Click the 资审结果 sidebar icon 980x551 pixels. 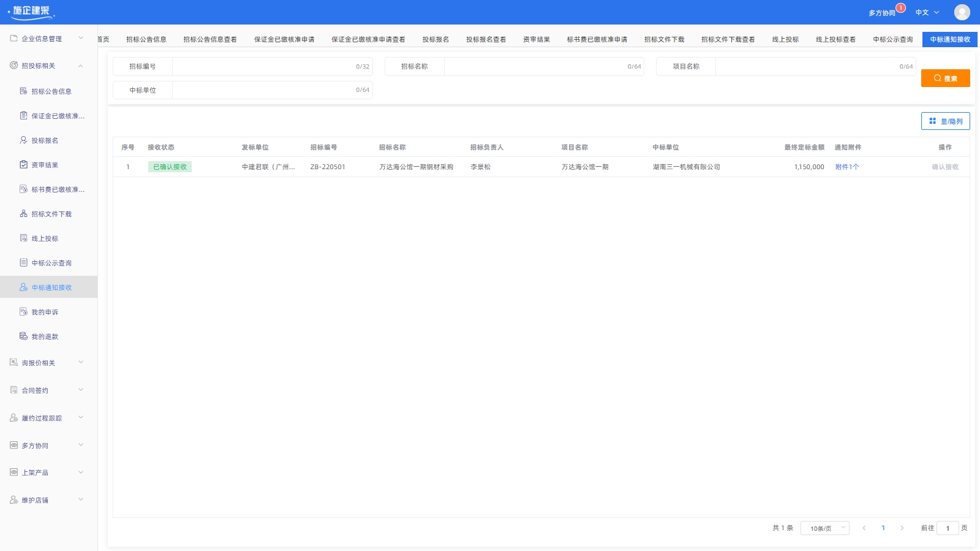point(23,164)
